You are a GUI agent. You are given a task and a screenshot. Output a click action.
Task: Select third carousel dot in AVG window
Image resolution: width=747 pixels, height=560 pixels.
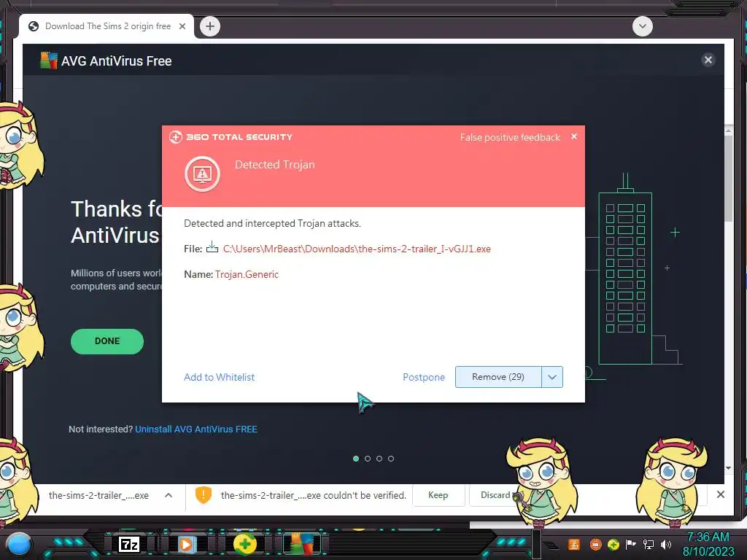coord(379,459)
